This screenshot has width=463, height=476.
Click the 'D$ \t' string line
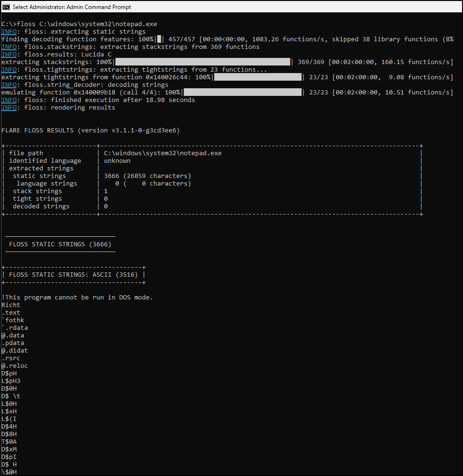pyautogui.click(x=11, y=396)
